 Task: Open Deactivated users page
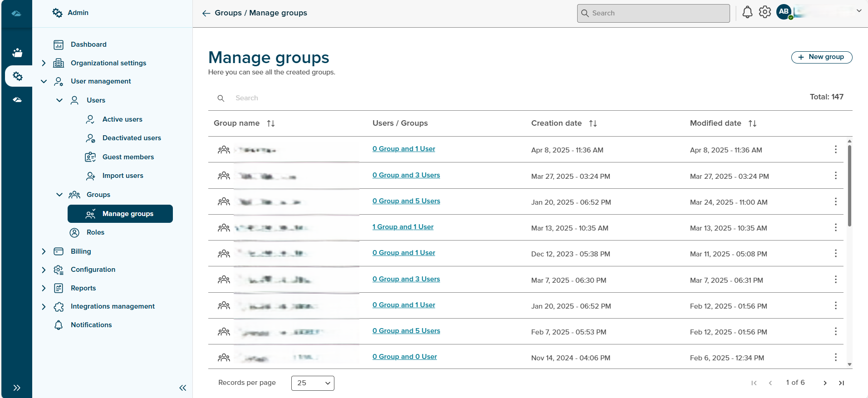pos(132,138)
